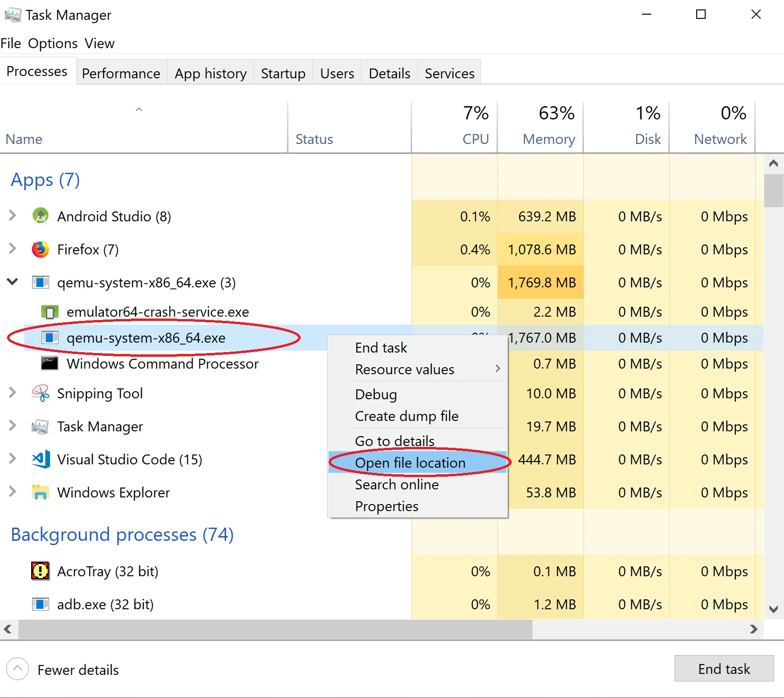784x698 pixels.
Task: Switch to the Startup tab
Action: 283,73
